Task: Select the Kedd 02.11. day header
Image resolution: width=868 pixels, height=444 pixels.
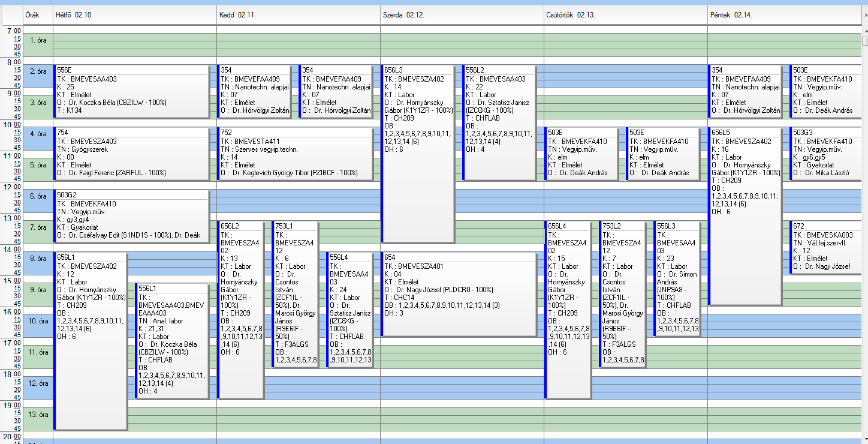Action: coord(299,14)
